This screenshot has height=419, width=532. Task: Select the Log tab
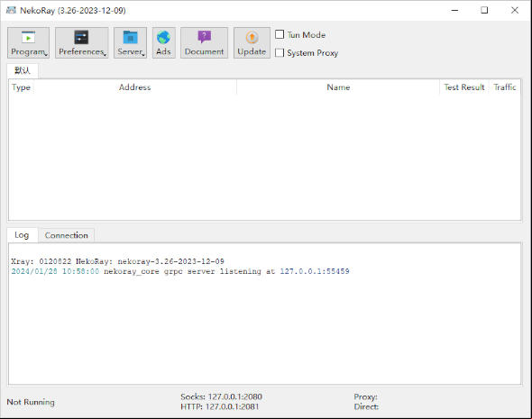pos(22,235)
